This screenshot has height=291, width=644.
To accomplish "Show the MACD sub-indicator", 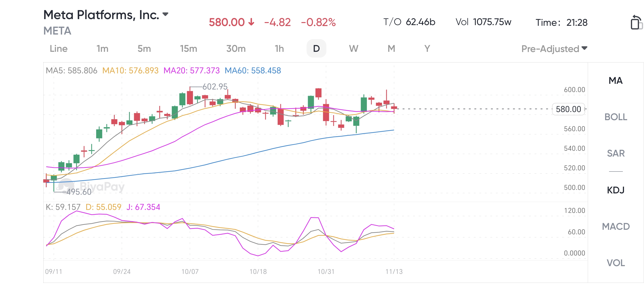I will pyautogui.click(x=615, y=227).
